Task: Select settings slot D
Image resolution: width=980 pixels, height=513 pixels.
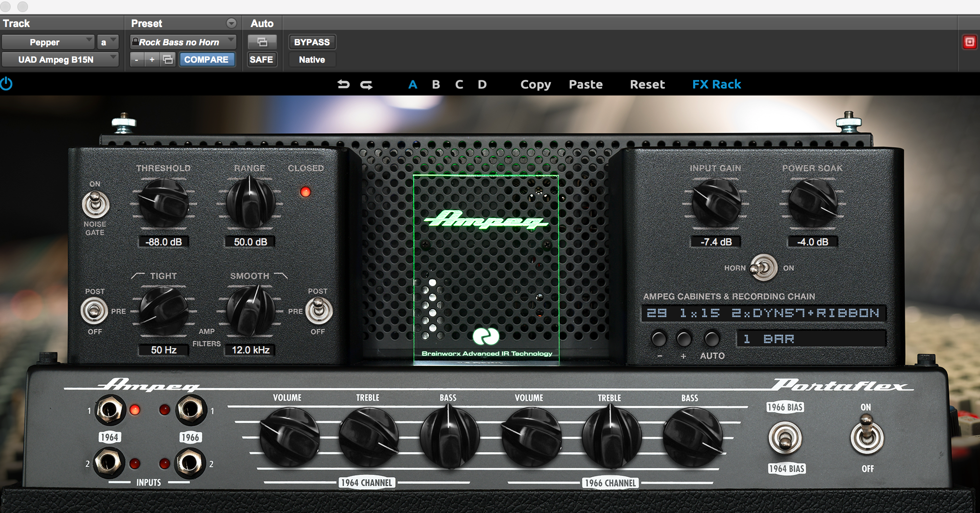Action: 482,84
